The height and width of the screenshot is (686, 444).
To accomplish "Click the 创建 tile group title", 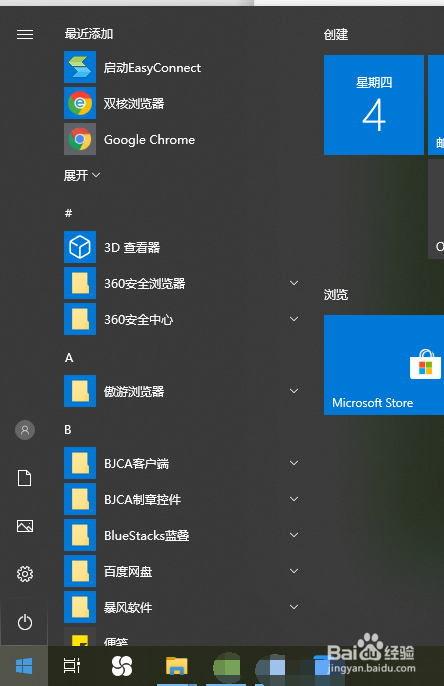I will click(x=336, y=35).
